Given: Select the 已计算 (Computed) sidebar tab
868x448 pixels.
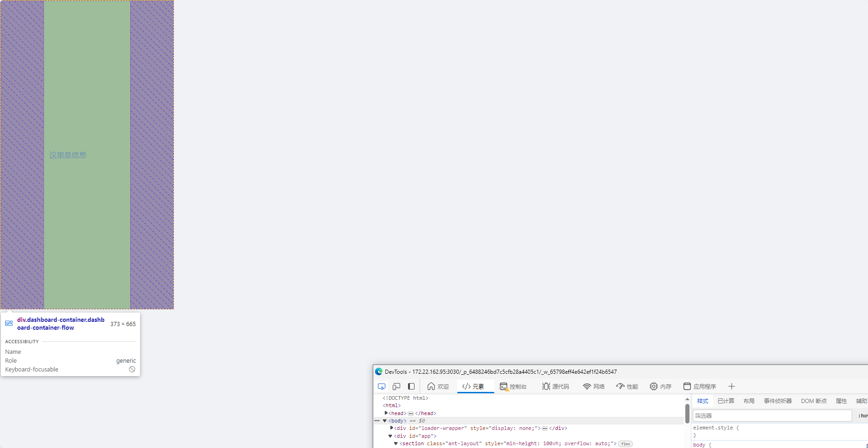Looking at the screenshot, I should coord(726,401).
